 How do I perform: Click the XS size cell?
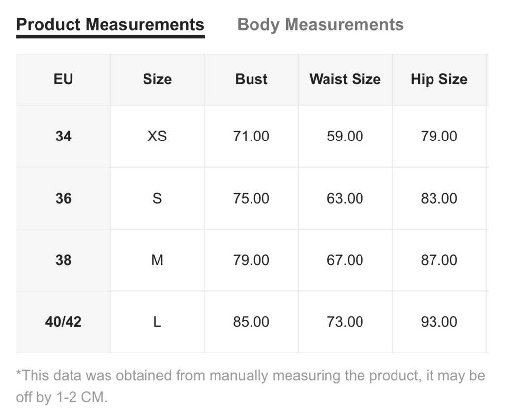[x=157, y=136]
